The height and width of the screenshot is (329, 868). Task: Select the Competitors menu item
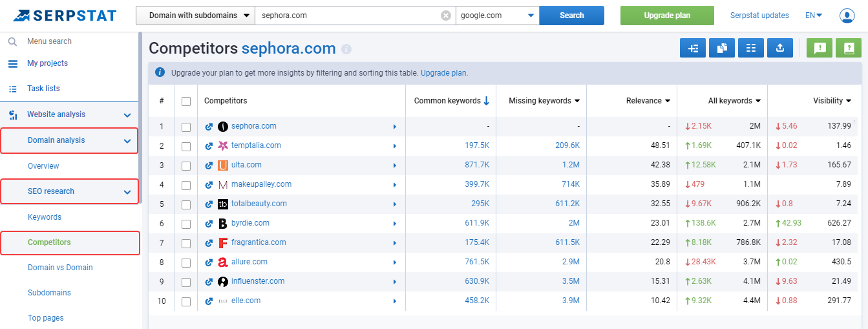[x=49, y=242]
